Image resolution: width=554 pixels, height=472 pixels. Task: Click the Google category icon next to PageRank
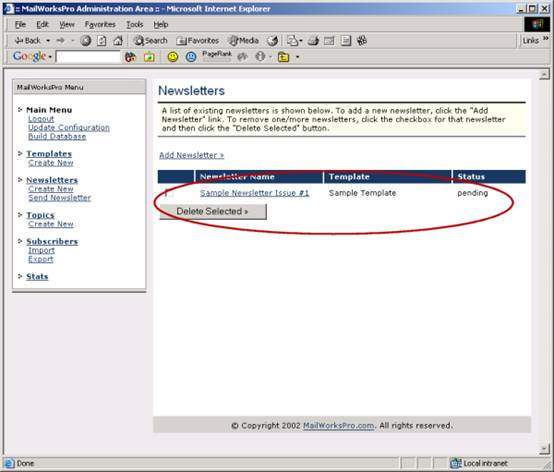[x=242, y=57]
